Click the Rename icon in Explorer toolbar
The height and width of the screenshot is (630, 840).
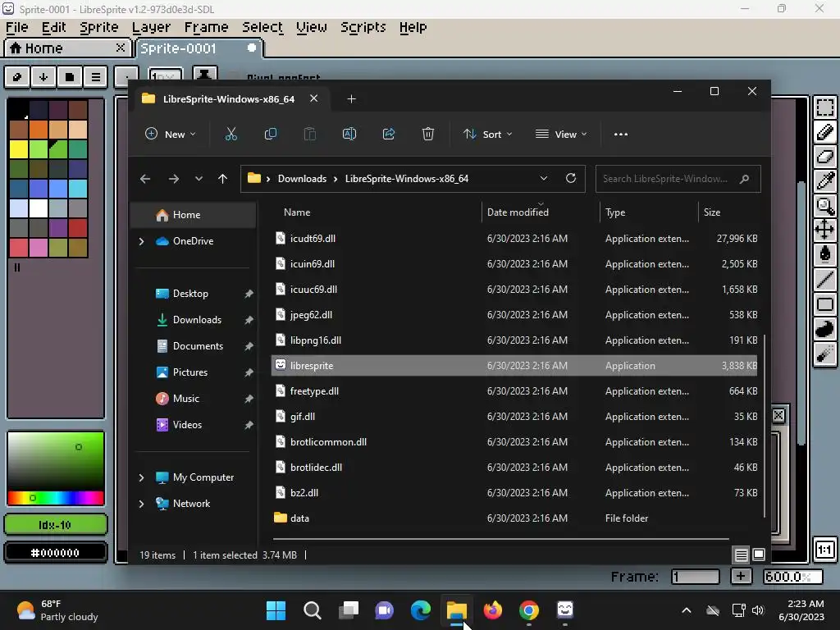point(349,134)
